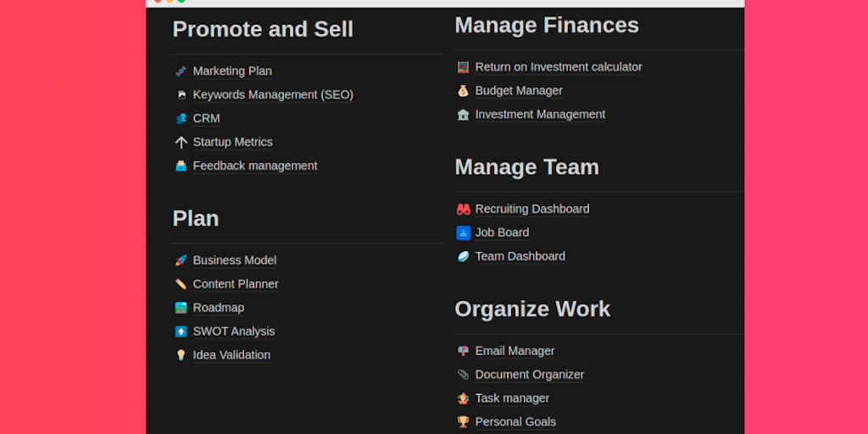The height and width of the screenshot is (434, 868).
Task: Open the SWOT Analysis page
Action: click(x=234, y=331)
